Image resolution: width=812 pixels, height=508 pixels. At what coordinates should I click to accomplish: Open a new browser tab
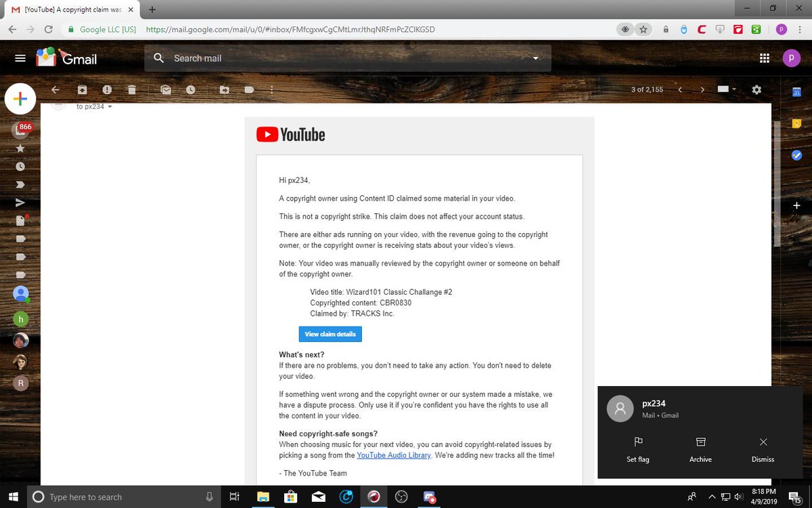[x=152, y=9]
